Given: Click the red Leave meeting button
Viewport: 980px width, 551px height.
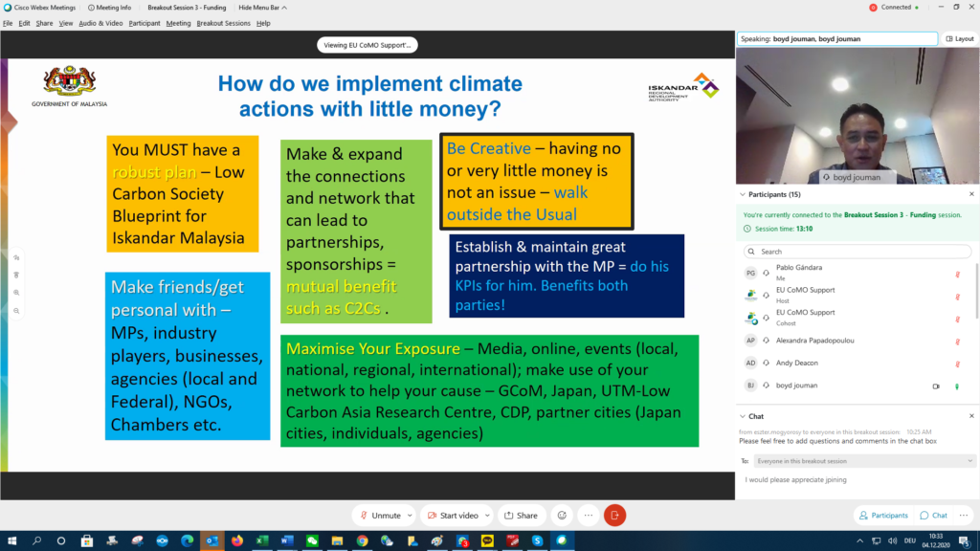Looking at the screenshot, I should [614, 515].
